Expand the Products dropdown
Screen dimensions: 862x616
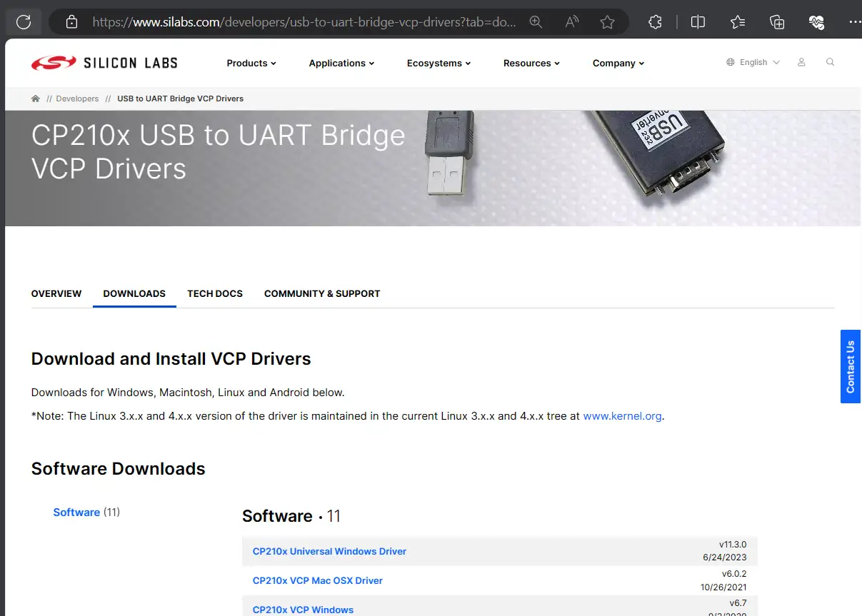[251, 63]
